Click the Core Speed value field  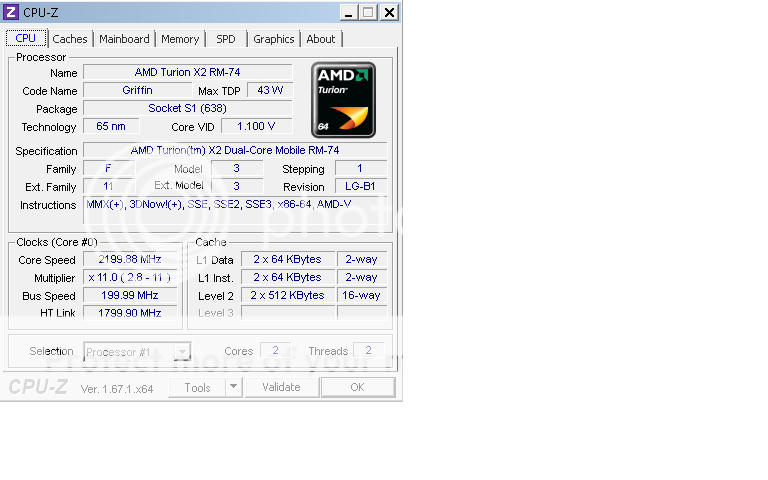point(130,260)
